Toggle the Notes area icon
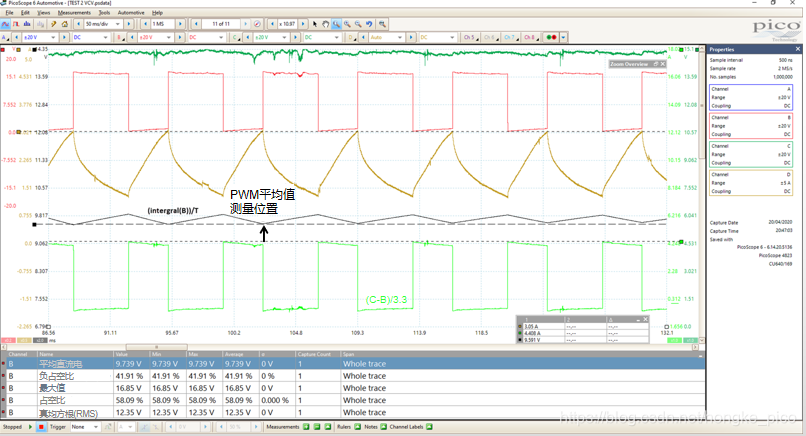Screen dimensions: 806x436 tap(383, 427)
